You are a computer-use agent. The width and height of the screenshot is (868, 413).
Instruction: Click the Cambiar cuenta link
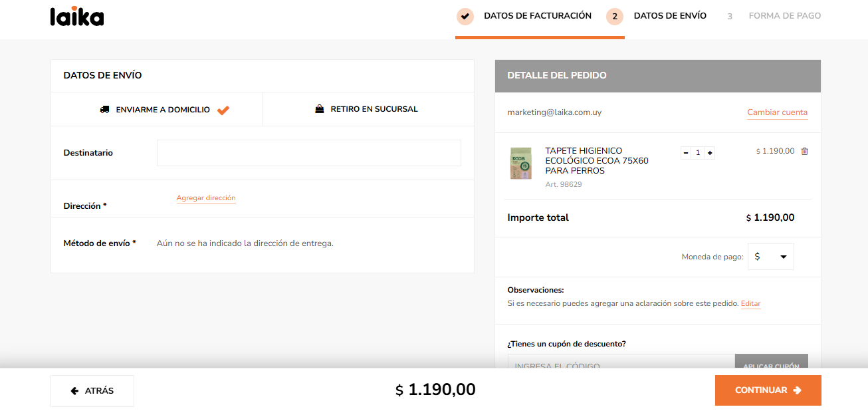[x=777, y=112]
